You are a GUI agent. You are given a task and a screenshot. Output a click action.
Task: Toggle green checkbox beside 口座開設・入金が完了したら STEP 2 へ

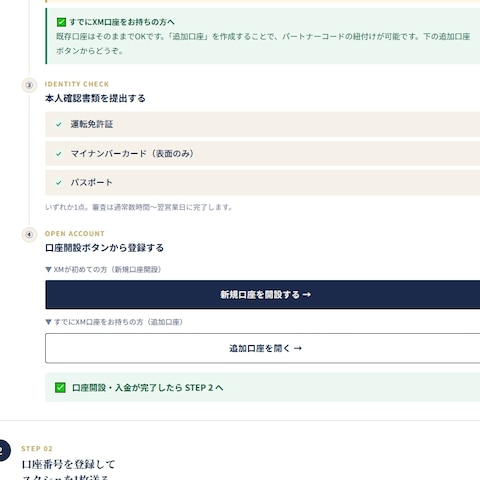(60, 388)
